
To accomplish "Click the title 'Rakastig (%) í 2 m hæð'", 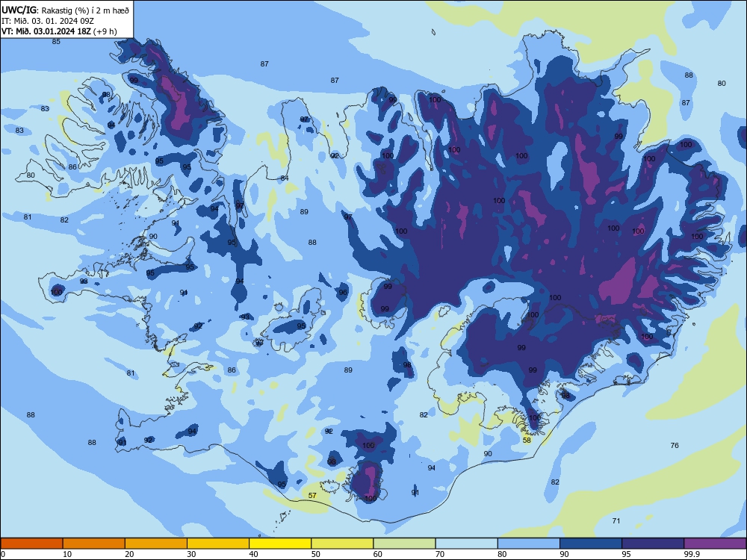I will [85, 10].
